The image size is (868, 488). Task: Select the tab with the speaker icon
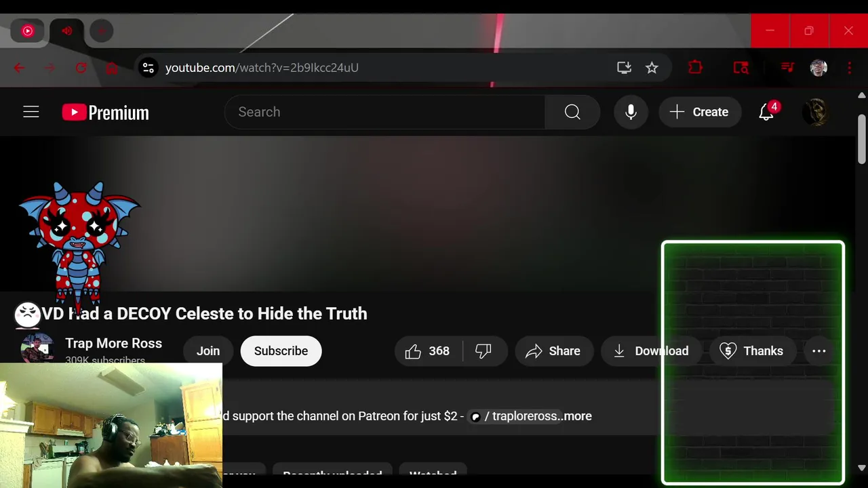click(x=66, y=30)
